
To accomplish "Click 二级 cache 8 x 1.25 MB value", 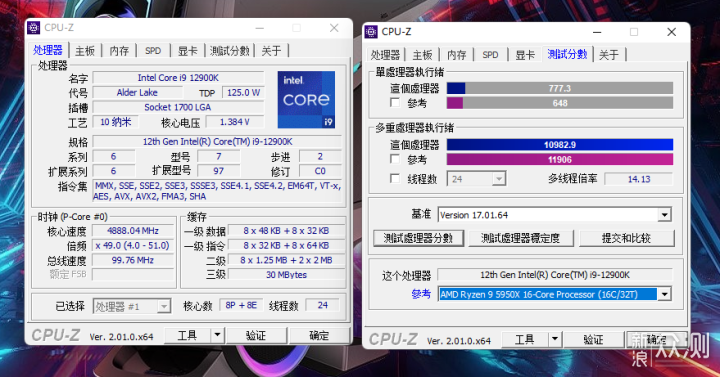I will click(x=286, y=260).
